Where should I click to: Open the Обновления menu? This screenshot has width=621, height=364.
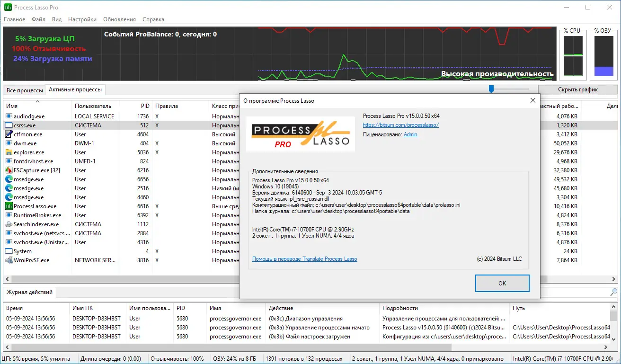(119, 19)
